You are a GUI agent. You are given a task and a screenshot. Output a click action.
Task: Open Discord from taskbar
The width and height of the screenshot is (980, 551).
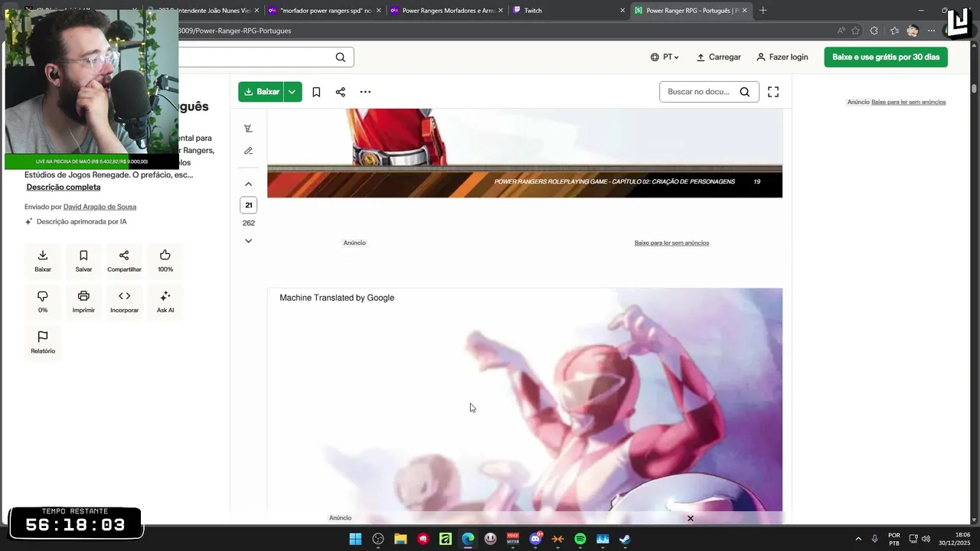(535, 539)
